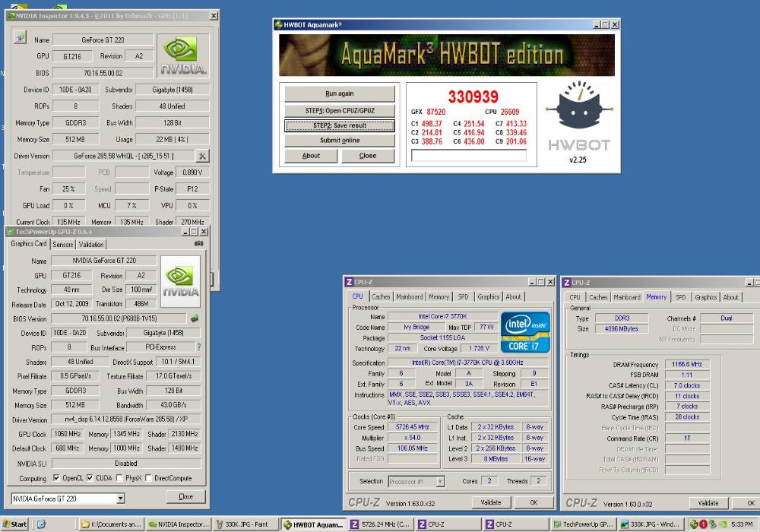Open the Processor #1 selection dropdown in CPU-Z
Screen dimensions: 760x532
(440, 481)
